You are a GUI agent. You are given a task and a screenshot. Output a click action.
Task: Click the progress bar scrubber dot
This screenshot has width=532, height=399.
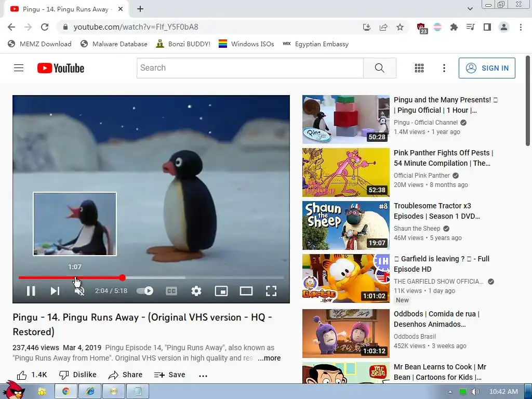point(122,277)
